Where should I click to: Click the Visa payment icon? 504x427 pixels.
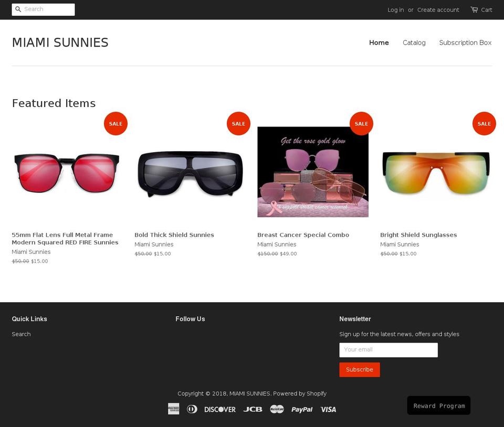pyautogui.click(x=328, y=409)
